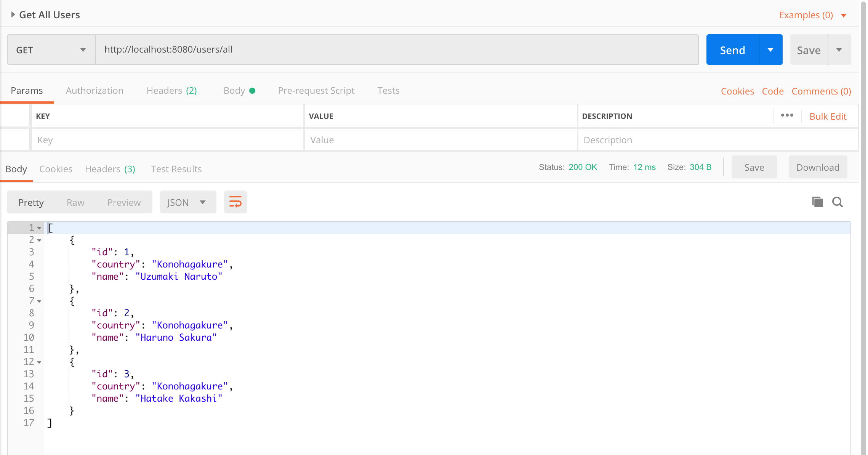Open the response Headers (3) tab

point(110,169)
